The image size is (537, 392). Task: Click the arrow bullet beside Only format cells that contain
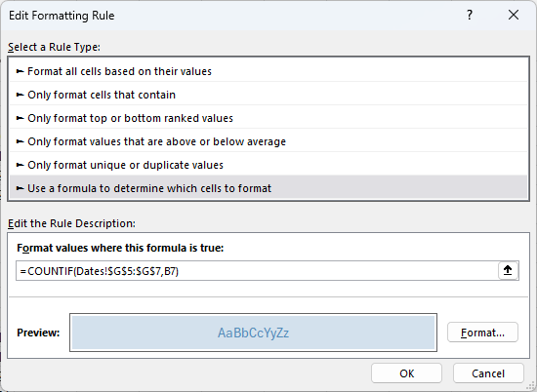tap(21, 95)
